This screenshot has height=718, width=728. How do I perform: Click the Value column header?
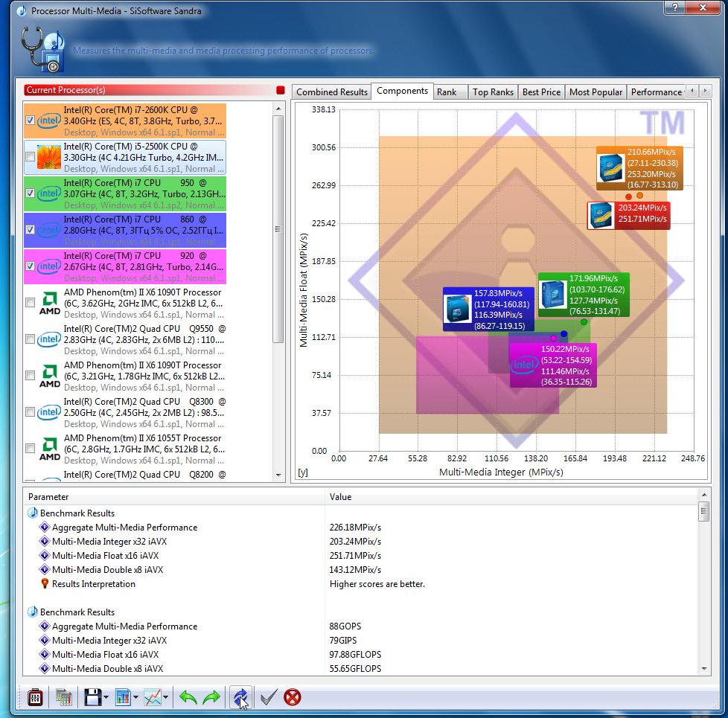511,496
